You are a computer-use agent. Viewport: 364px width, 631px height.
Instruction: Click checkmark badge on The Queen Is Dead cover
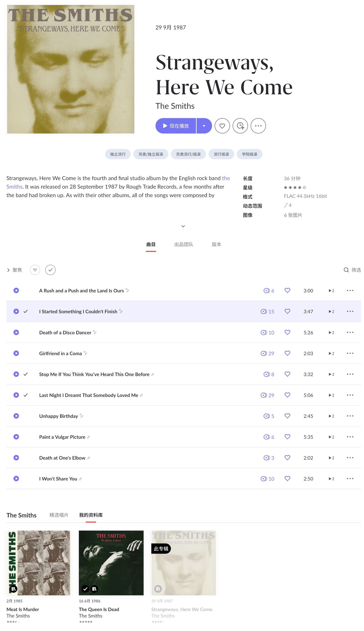85,589
